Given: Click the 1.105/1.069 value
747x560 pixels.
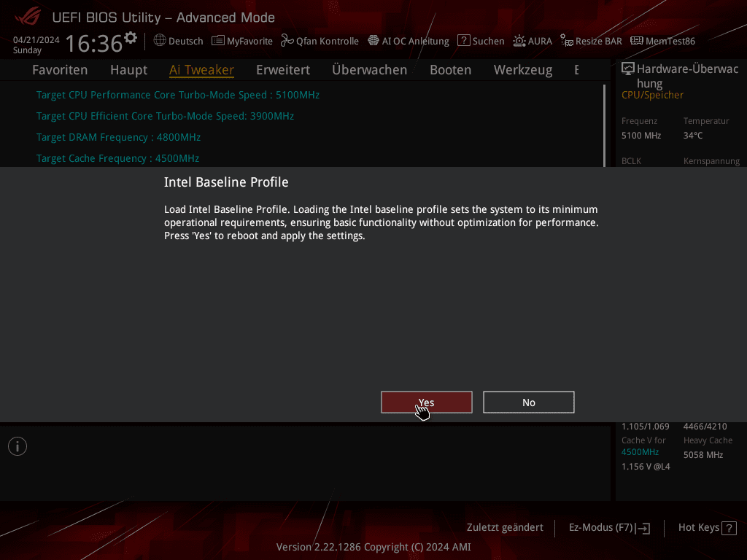Looking at the screenshot, I should [645, 427].
